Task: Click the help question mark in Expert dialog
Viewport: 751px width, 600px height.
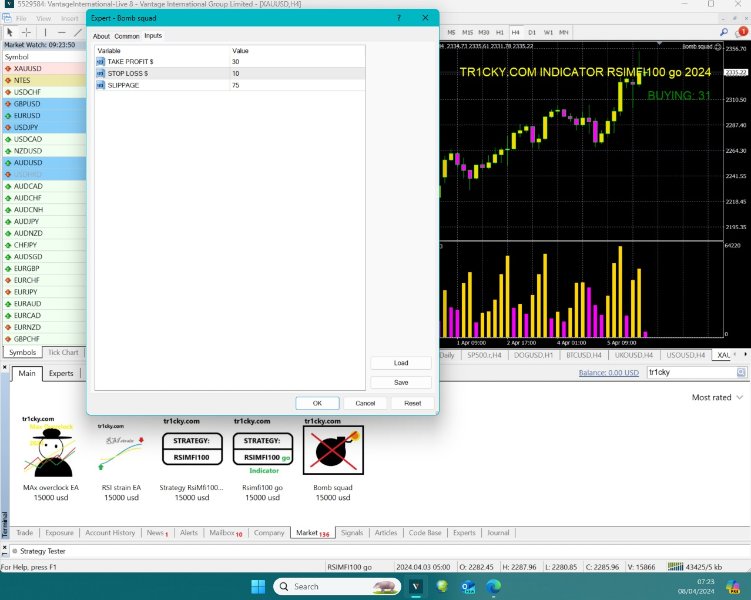Action: 399,18
